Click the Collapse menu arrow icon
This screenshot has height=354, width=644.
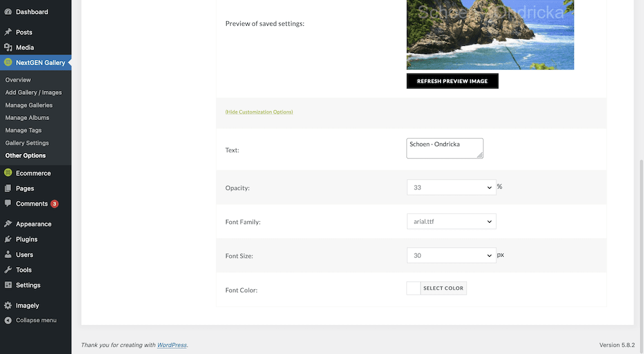coord(8,320)
